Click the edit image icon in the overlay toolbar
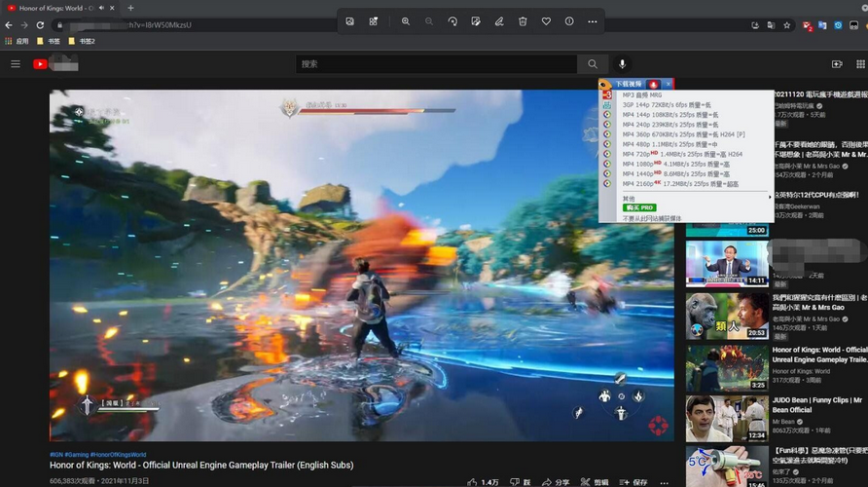The width and height of the screenshot is (868, 487). pyautogui.click(x=476, y=21)
